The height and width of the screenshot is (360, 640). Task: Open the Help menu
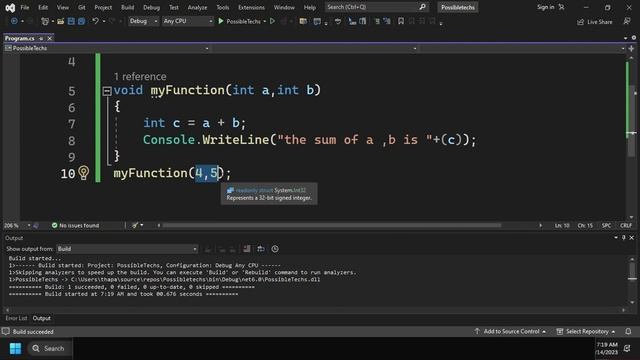tap(310, 7)
